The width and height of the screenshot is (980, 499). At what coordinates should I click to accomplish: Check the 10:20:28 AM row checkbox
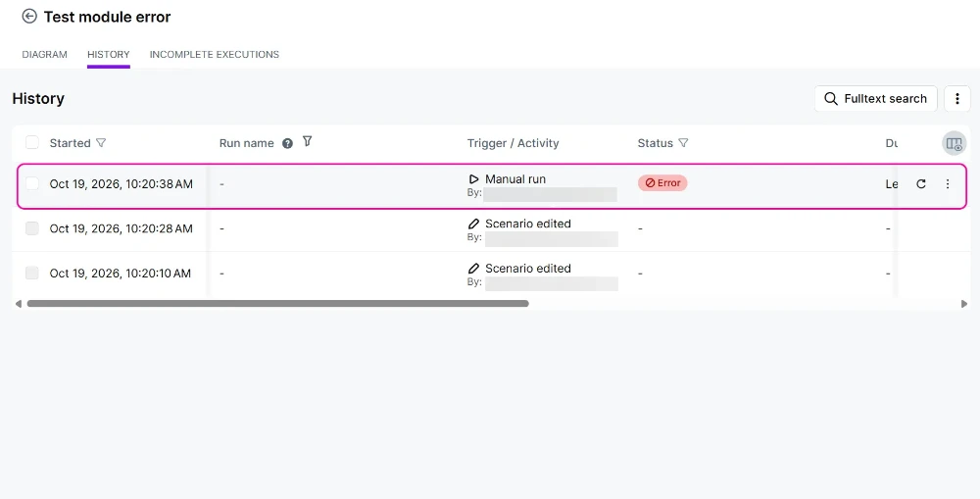32,228
